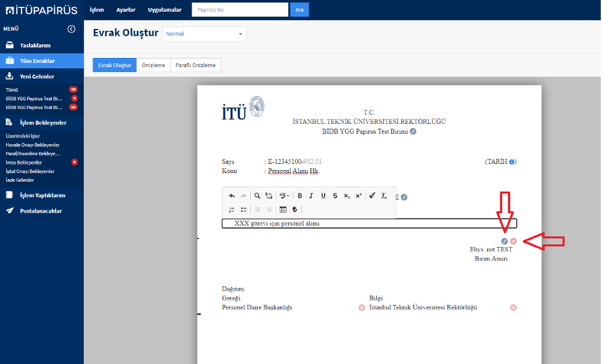Screen dimensions: 602x364
Task: Edit recipient with pencil icon beside the toolbar
Action: tap(404, 197)
